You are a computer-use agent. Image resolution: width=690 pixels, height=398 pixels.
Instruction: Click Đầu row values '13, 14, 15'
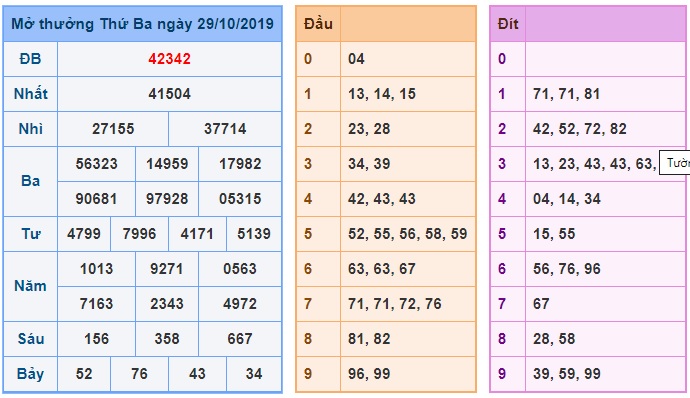click(382, 94)
